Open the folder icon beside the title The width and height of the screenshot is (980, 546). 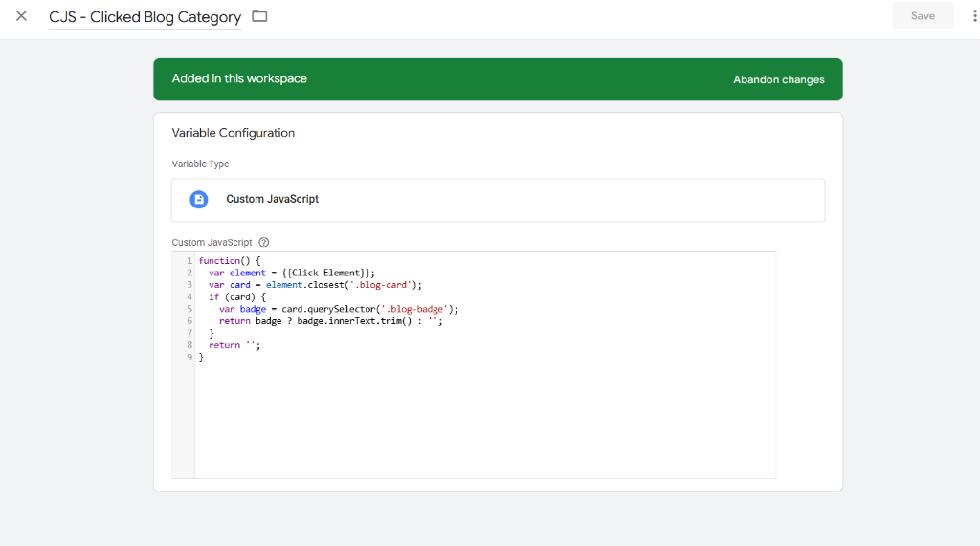pyautogui.click(x=259, y=16)
